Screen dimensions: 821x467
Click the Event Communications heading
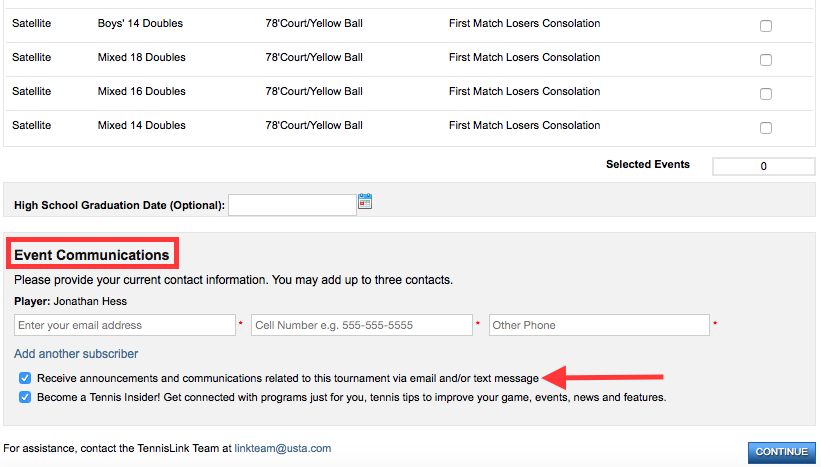[92, 255]
